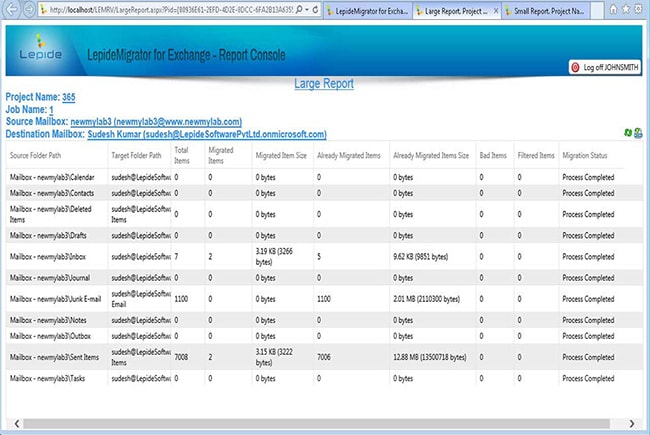650x435 pixels.
Task: Click the Log off JOHNSMITH button
Action: [x=605, y=67]
